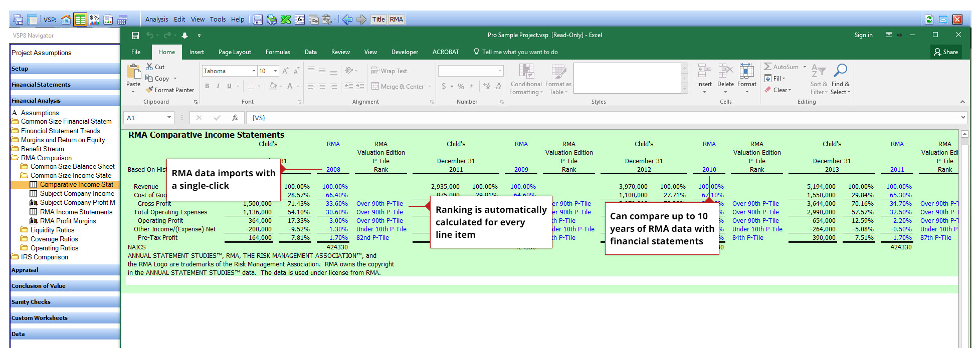Screen dimensions: 980x358
Task: Open the number format dropdown
Action: coord(500,71)
